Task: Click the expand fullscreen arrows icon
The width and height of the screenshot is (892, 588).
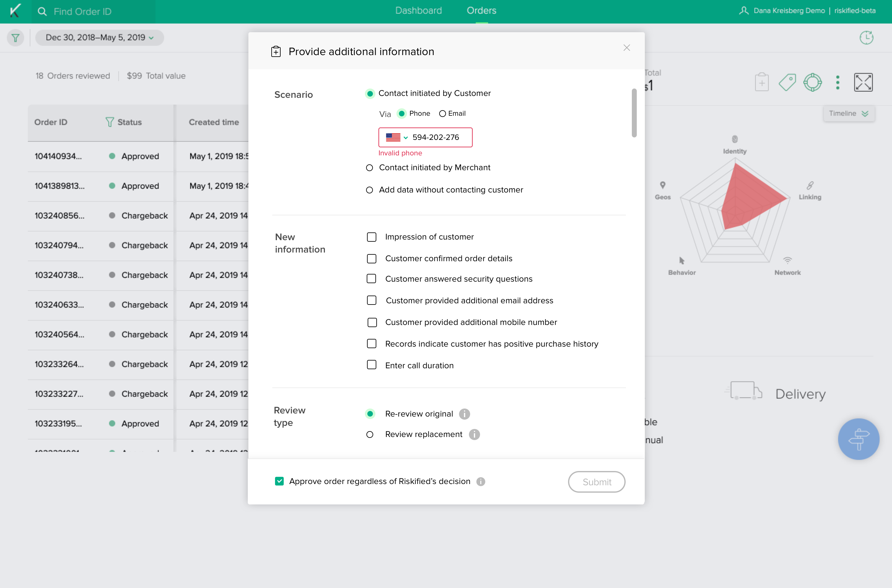Action: click(x=863, y=82)
